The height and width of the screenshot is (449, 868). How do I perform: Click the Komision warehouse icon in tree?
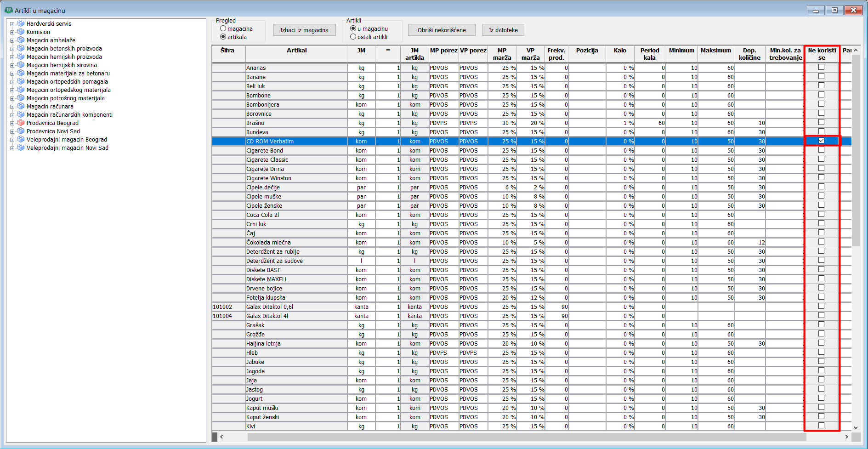tap(21, 32)
